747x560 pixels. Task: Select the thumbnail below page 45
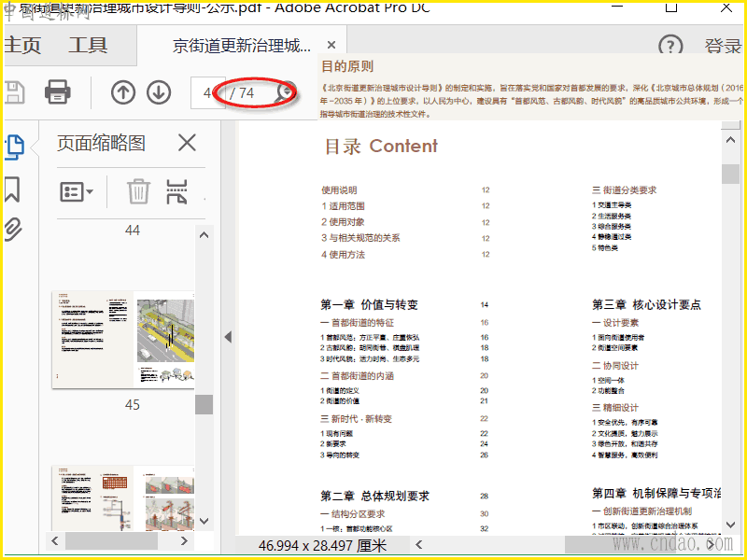coord(123,498)
